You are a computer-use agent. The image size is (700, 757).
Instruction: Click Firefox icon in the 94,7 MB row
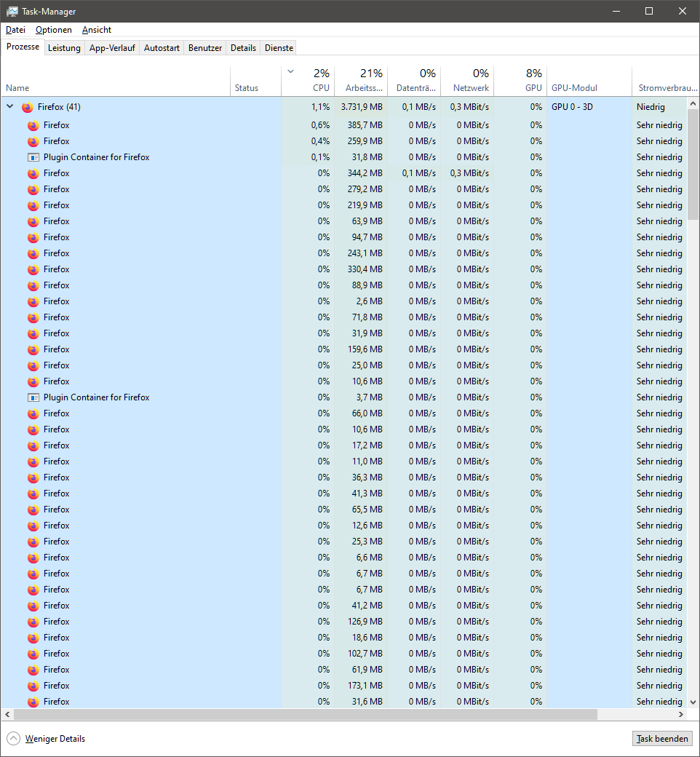tap(33, 237)
